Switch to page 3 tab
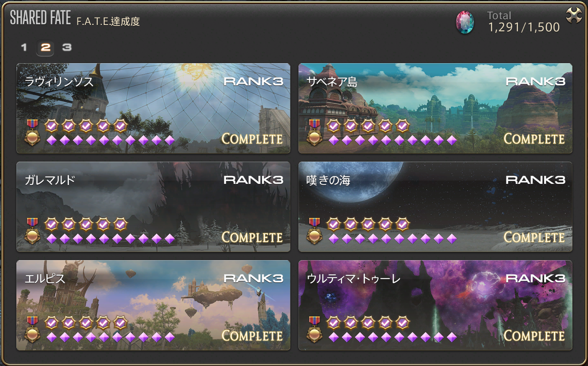Viewport: 588px width, 366px height. click(67, 48)
